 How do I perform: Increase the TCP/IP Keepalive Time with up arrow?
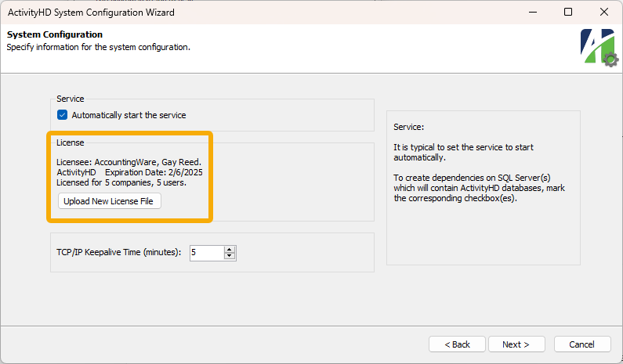(x=230, y=249)
